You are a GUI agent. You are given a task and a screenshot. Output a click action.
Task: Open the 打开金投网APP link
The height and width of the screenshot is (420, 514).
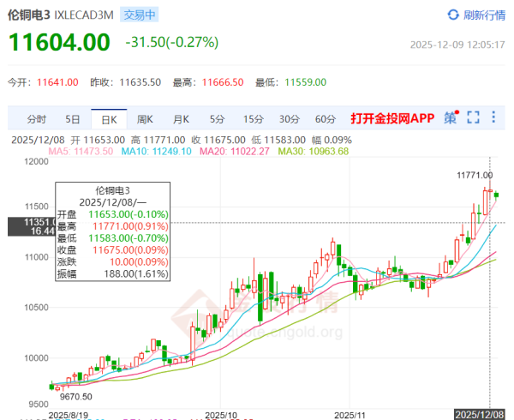pos(392,118)
